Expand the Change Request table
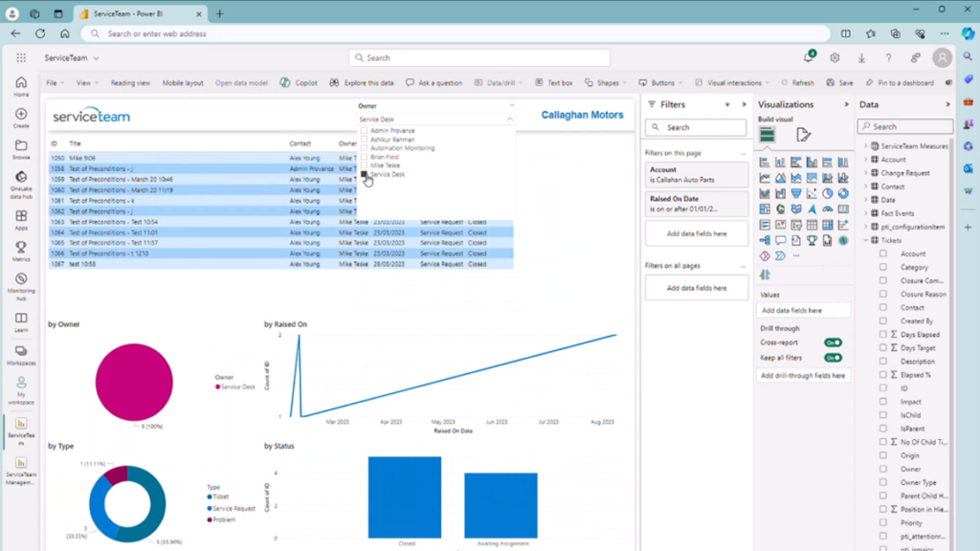 pyautogui.click(x=865, y=173)
